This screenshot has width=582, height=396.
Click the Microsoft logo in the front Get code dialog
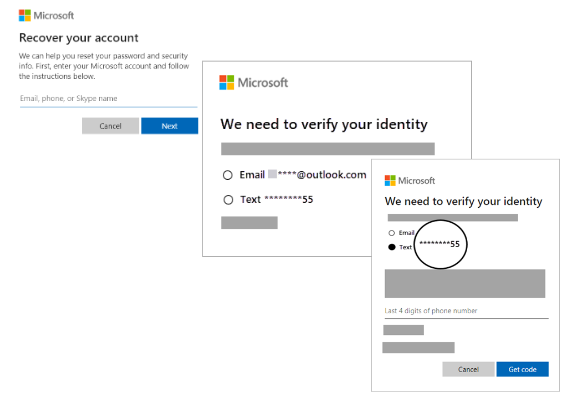(410, 181)
